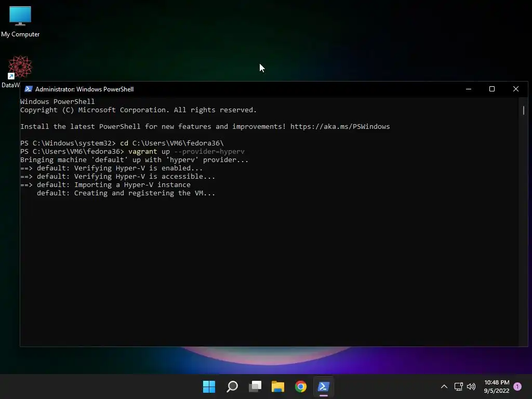Click the 'Administrator: Windows PowerShell' title text
Image resolution: width=532 pixels, height=399 pixels.
[85, 89]
